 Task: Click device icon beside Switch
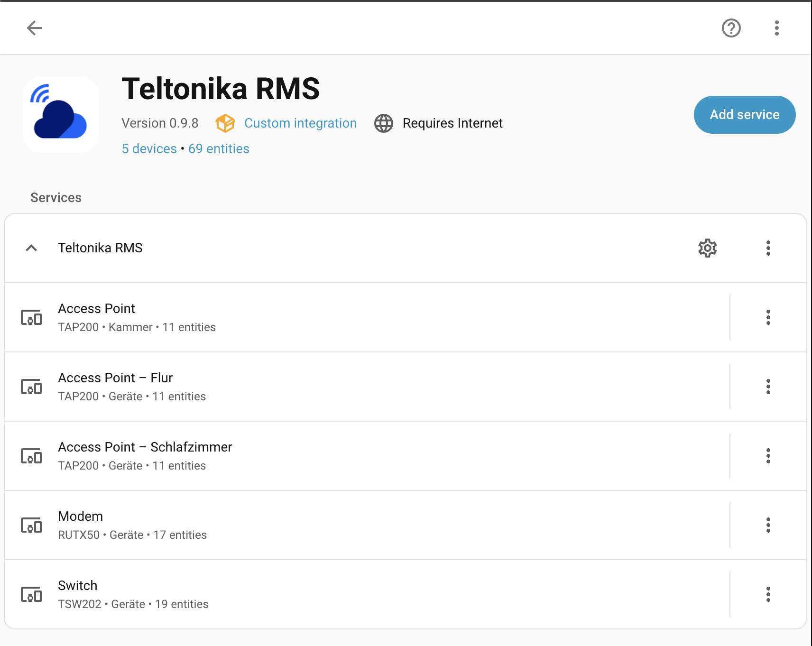(31, 594)
